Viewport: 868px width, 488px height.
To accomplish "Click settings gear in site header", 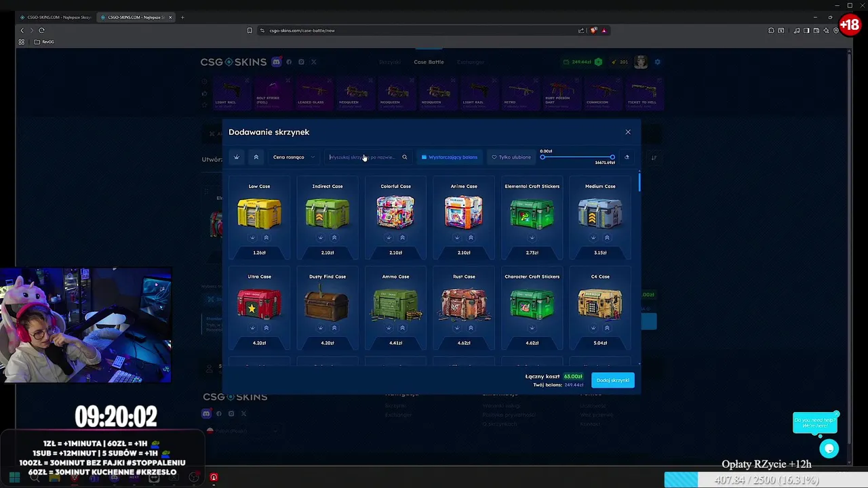I will [x=657, y=62].
